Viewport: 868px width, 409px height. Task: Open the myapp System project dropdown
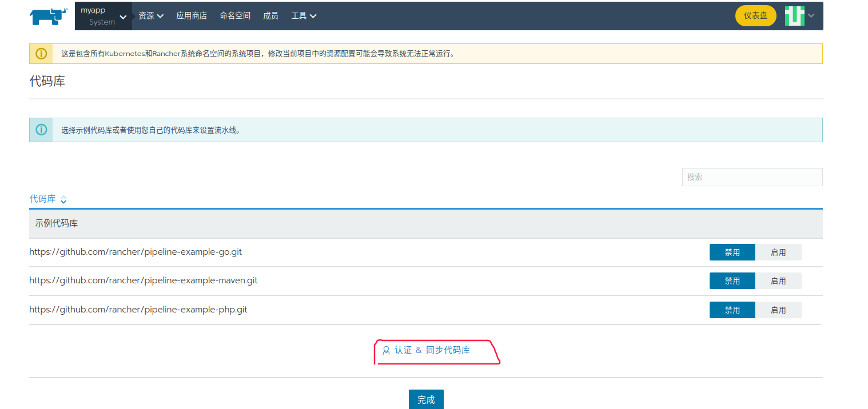pyautogui.click(x=103, y=16)
